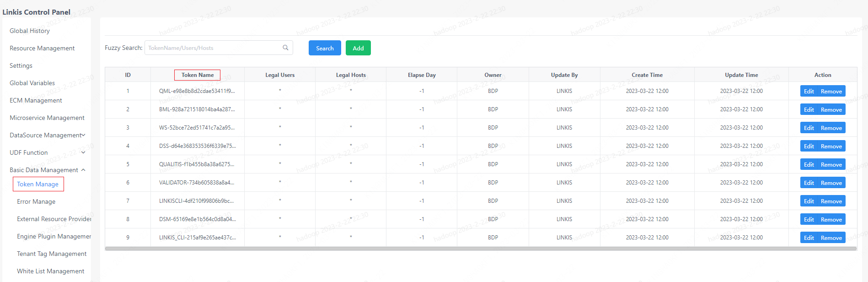868x282 pixels.
Task: Click the green Add button
Action: pos(358,48)
